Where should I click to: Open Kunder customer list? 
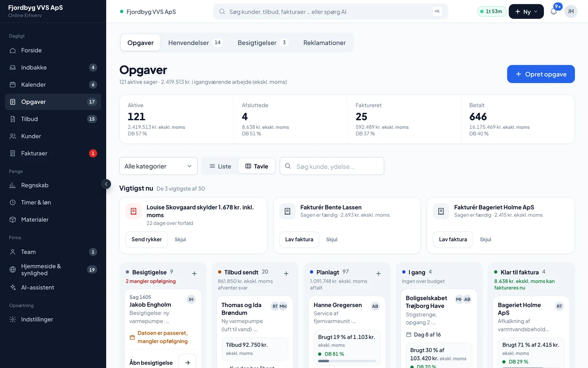pos(53,136)
